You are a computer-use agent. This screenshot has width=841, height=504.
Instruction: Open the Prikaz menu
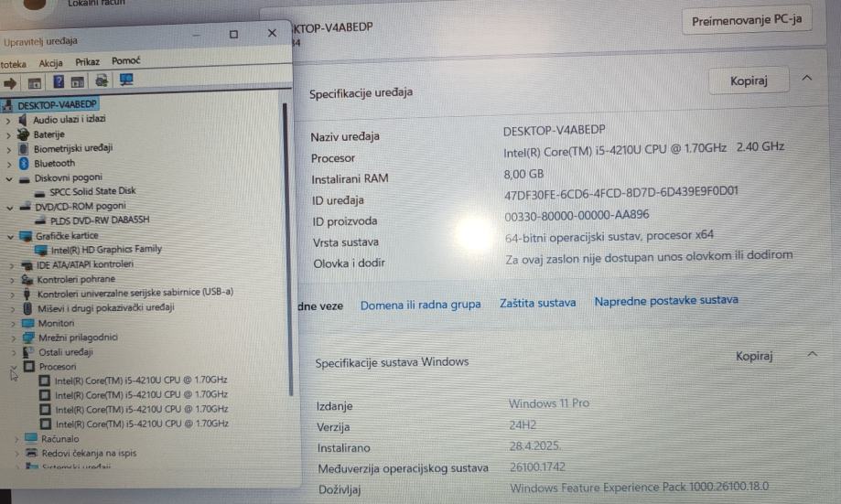pyautogui.click(x=88, y=62)
